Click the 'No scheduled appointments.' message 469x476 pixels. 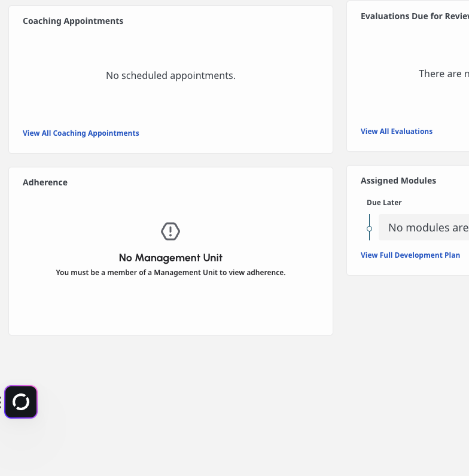click(x=170, y=75)
